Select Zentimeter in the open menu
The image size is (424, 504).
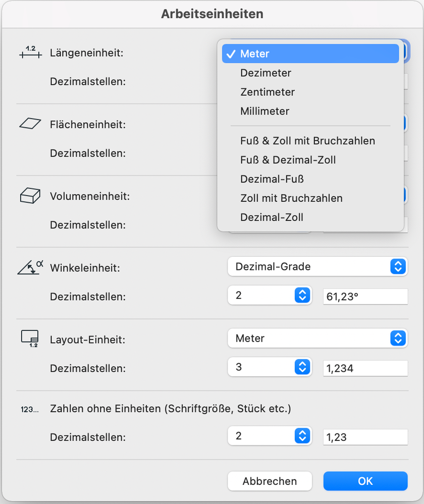click(268, 92)
